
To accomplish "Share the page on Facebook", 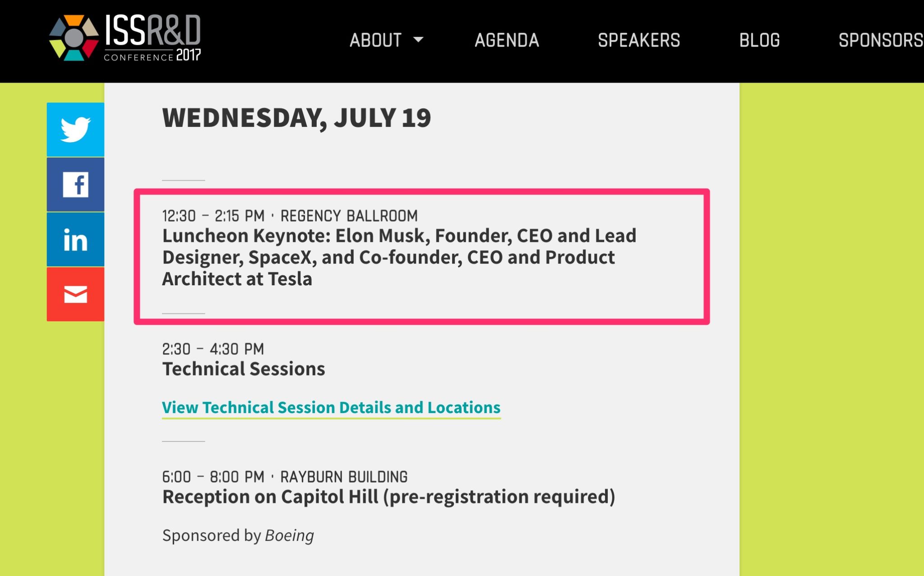I will click(75, 185).
